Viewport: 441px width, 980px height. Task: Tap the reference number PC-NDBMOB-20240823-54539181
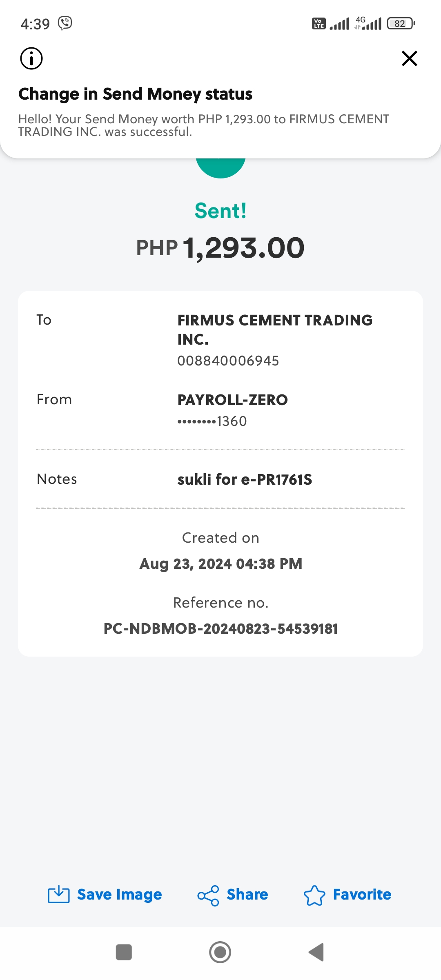click(220, 629)
